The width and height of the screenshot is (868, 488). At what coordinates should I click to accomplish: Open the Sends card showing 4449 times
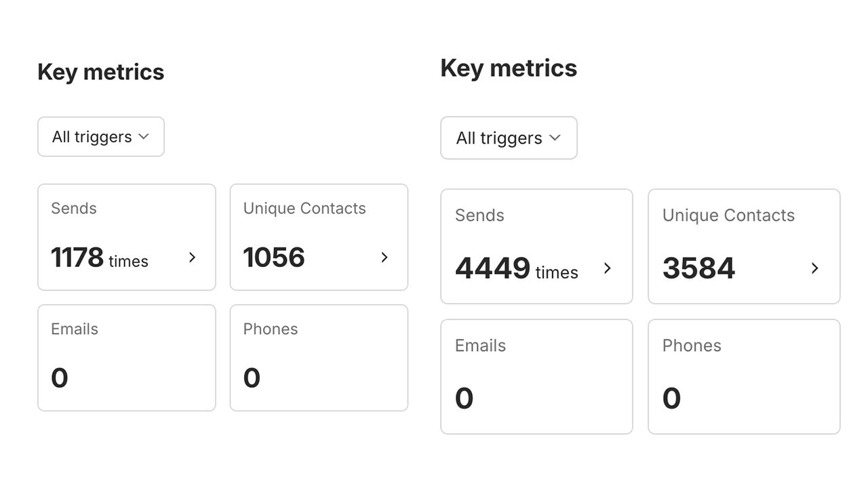536,247
